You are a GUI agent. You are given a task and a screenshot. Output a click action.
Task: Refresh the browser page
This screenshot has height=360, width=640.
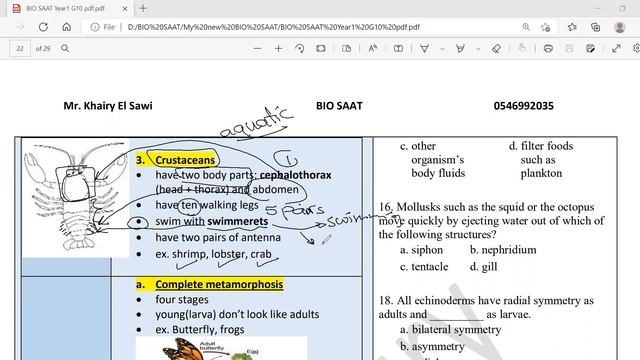[x=43, y=27]
